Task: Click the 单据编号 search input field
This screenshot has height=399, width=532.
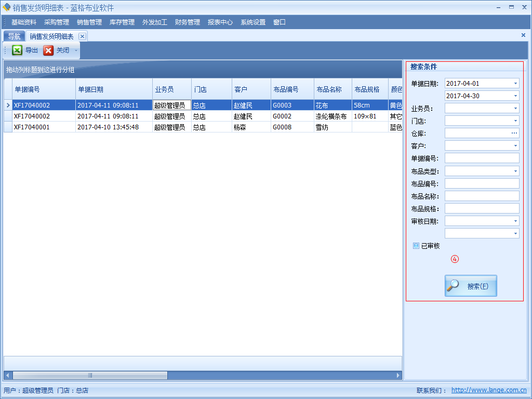Action: [482, 158]
